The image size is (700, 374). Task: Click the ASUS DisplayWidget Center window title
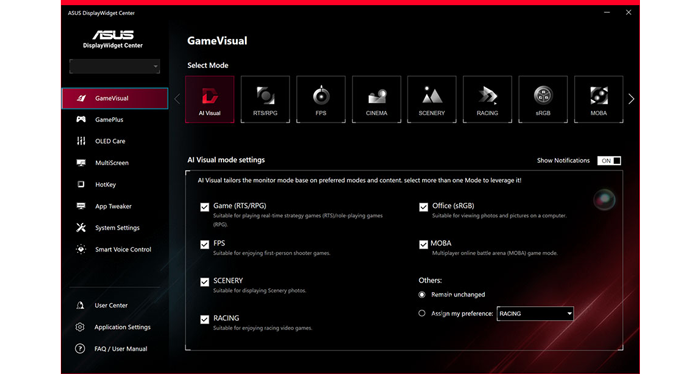coord(101,13)
